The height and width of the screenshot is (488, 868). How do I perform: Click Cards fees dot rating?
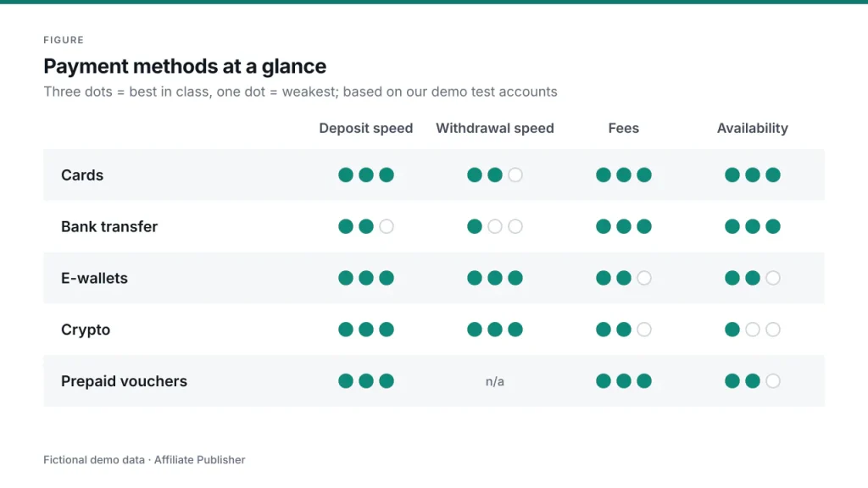(624, 175)
